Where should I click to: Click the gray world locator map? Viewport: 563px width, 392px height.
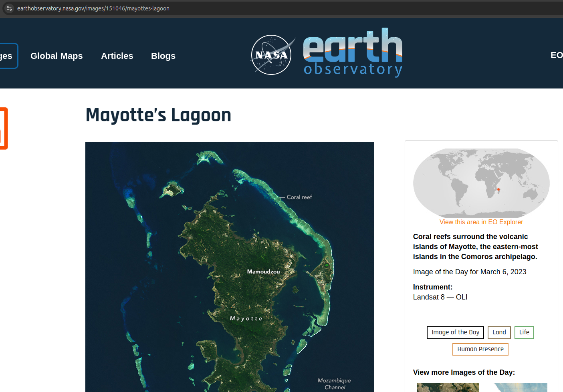[x=481, y=183]
